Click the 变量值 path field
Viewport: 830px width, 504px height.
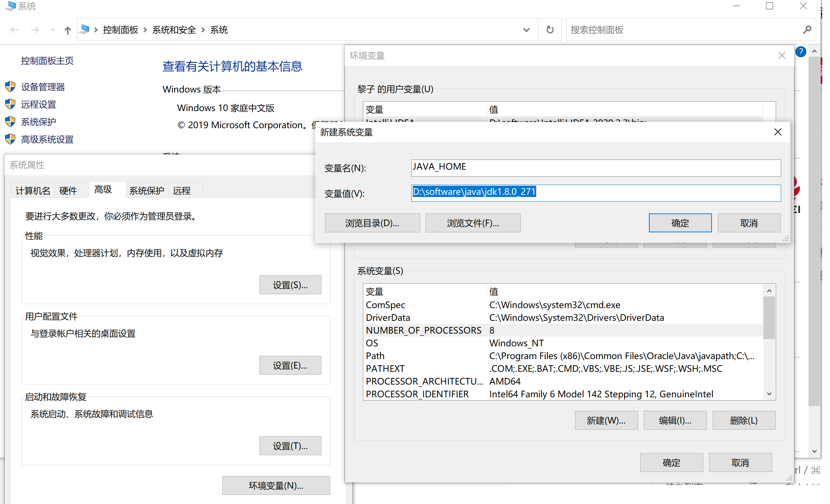coord(596,193)
